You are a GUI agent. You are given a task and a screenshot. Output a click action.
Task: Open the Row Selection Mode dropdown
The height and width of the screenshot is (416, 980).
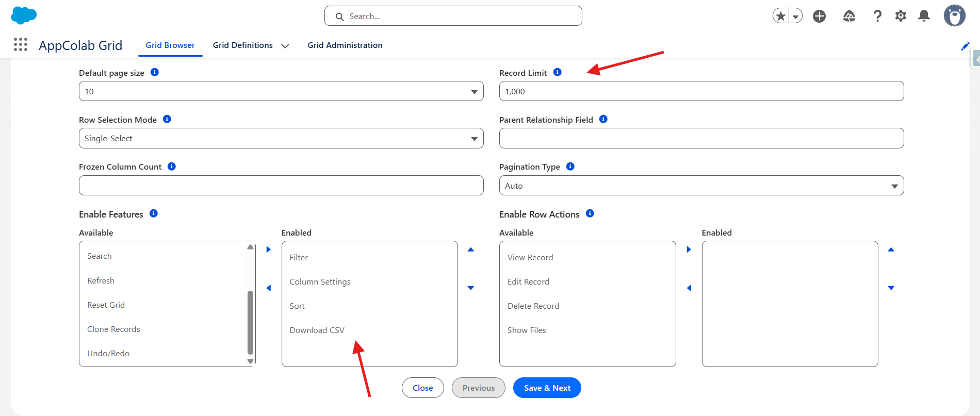pyautogui.click(x=281, y=138)
